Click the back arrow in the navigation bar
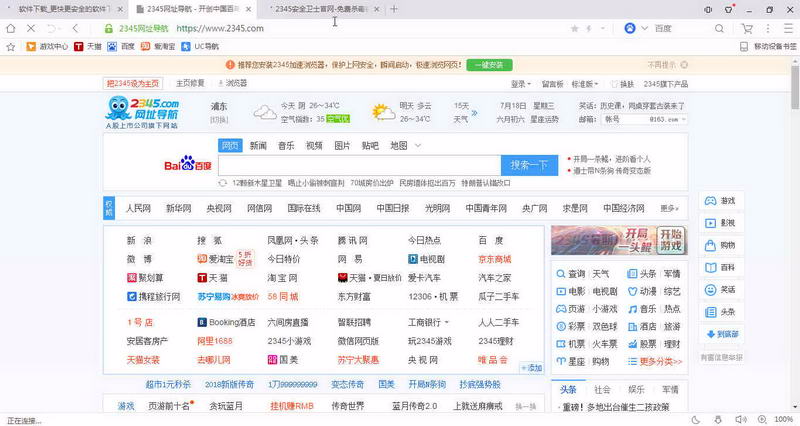 [x=76, y=29]
